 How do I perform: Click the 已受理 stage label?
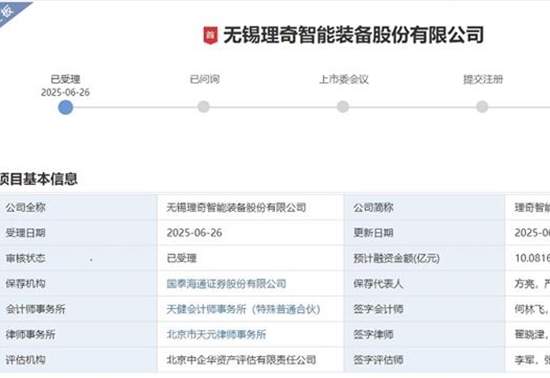[66, 79]
